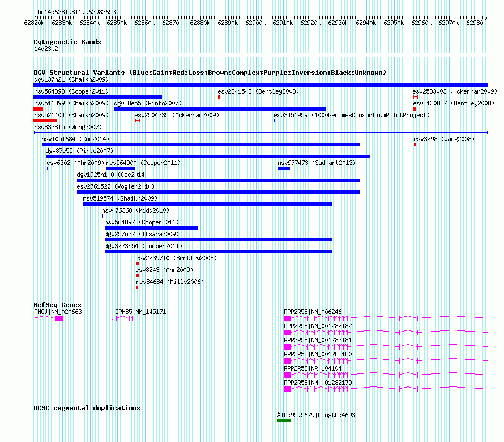Open esv3451959 1000GenomesConsortiumPilotProject label

[x=352, y=115]
